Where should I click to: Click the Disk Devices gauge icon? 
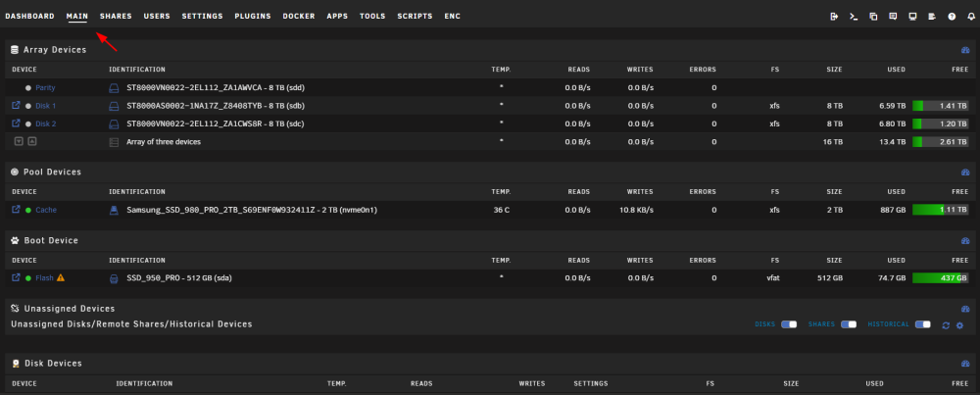click(x=965, y=363)
